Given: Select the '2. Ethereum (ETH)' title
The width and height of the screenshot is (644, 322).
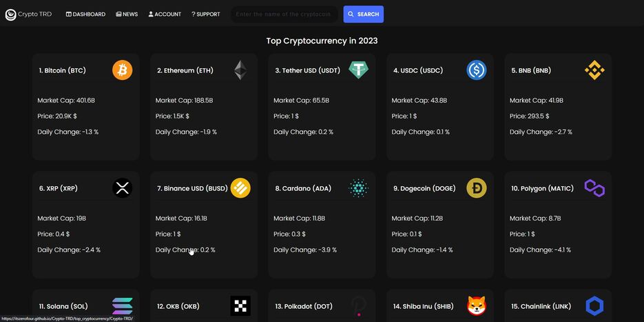Looking at the screenshot, I should (x=185, y=71).
